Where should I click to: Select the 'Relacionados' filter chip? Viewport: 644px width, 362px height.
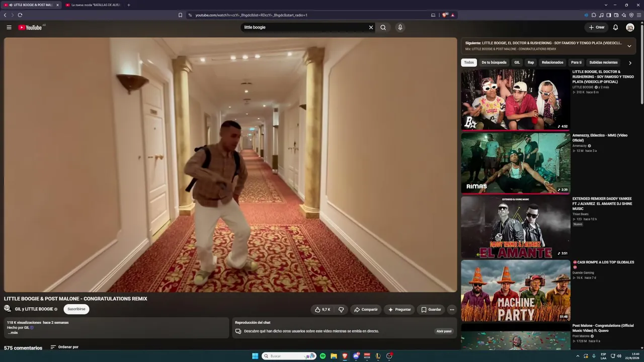pos(552,62)
